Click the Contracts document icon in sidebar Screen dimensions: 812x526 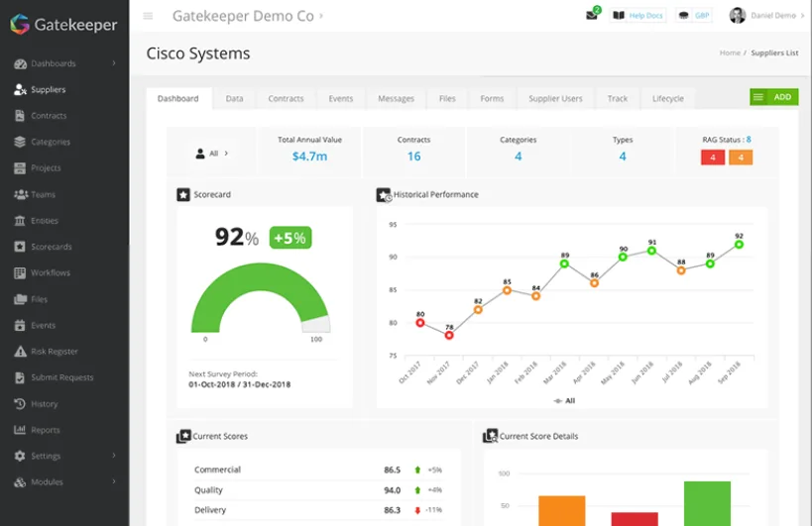(x=20, y=116)
